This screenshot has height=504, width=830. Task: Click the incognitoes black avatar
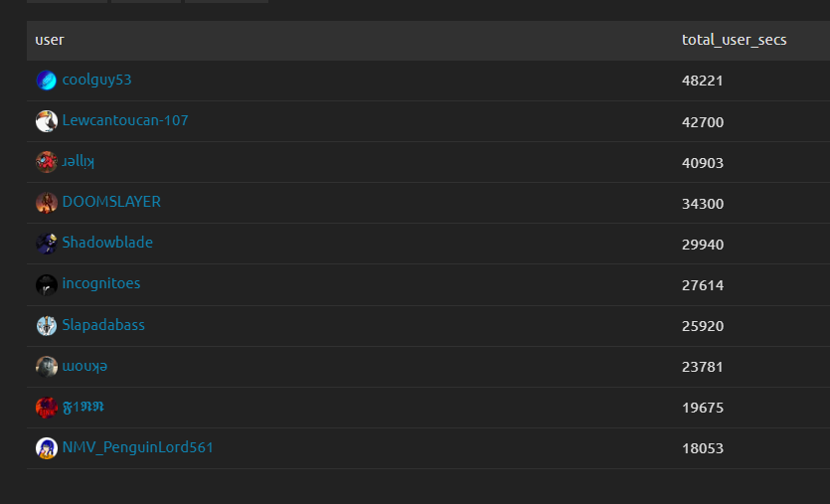46,284
